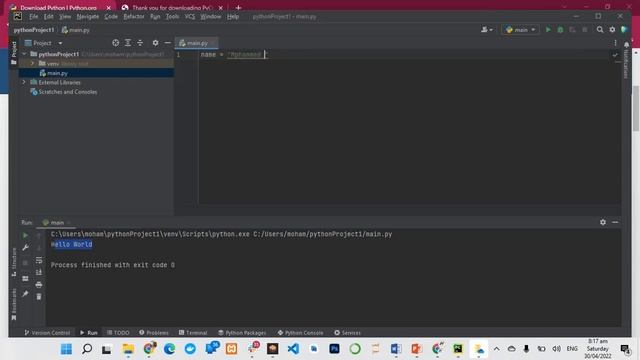Open new tab in browser window
640x360 pixels.
coord(238,7)
